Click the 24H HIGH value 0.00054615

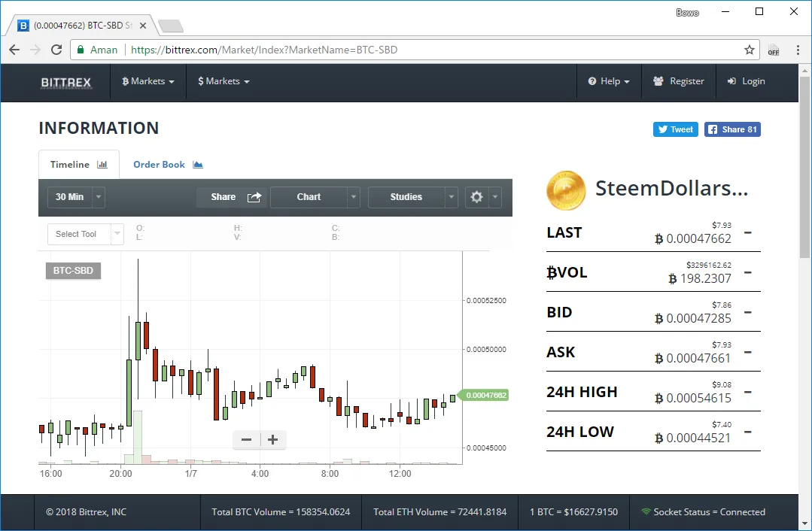[693, 398]
